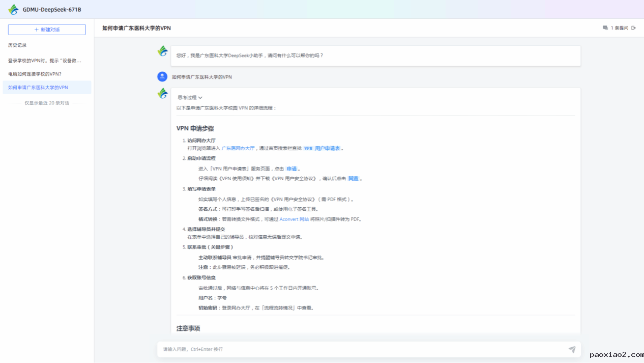The image size is (644, 363).
Task: Click the greeting message from DeepSeek小助手
Action: pyautogui.click(x=249, y=55)
